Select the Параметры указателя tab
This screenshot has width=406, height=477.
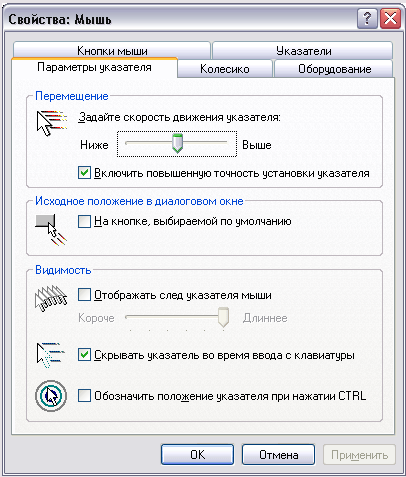click(94, 67)
